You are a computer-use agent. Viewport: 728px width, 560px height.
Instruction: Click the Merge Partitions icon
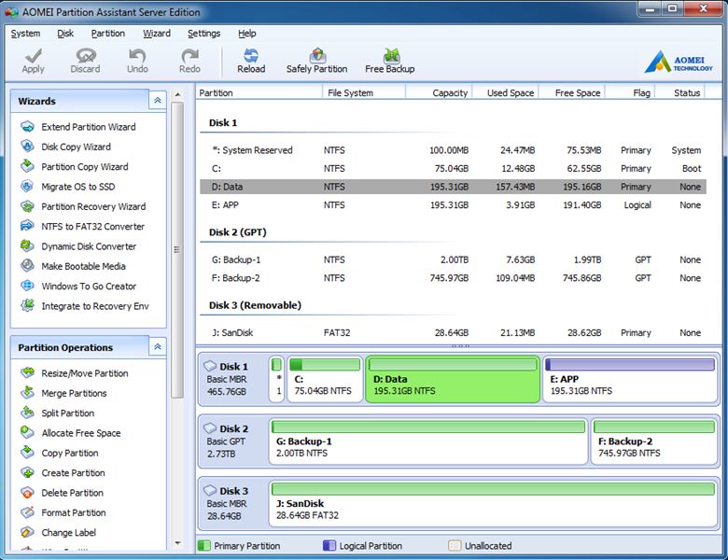(27, 393)
